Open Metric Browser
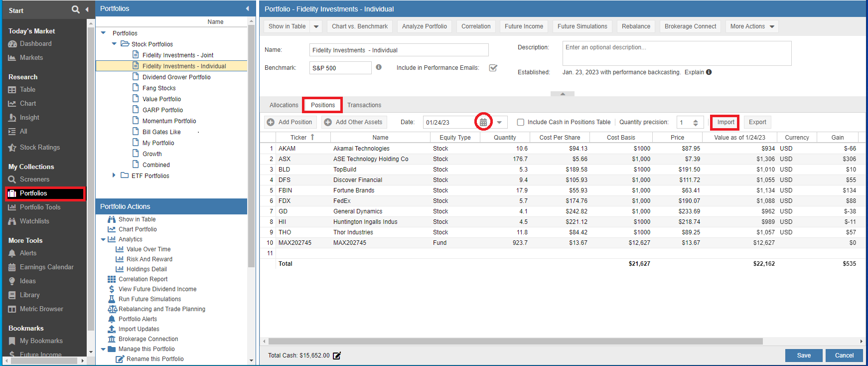The width and height of the screenshot is (868, 366). tap(35, 309)
